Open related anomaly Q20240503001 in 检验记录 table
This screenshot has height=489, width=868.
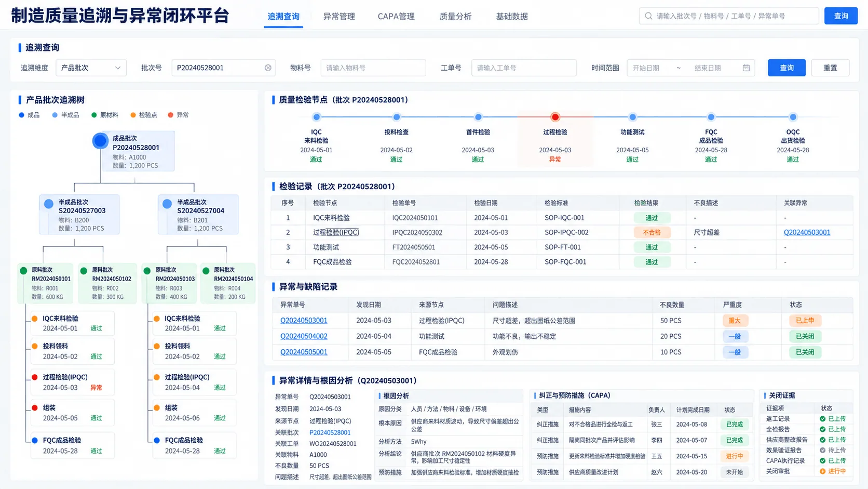point(807,232)
